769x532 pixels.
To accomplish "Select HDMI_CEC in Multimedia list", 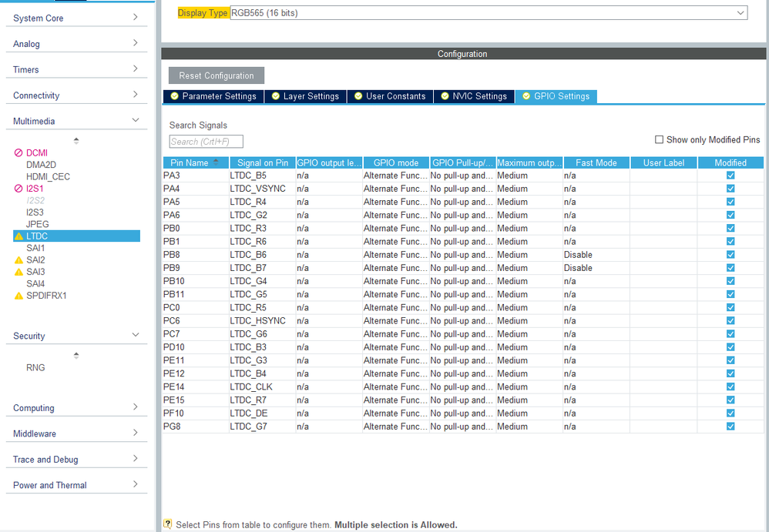I will tap(48, 177).
